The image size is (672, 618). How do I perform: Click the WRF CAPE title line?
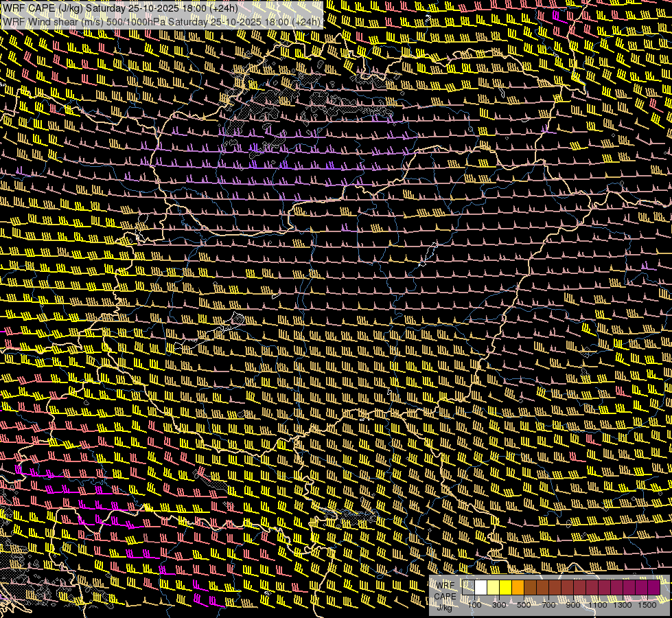[x=120, y=8]
